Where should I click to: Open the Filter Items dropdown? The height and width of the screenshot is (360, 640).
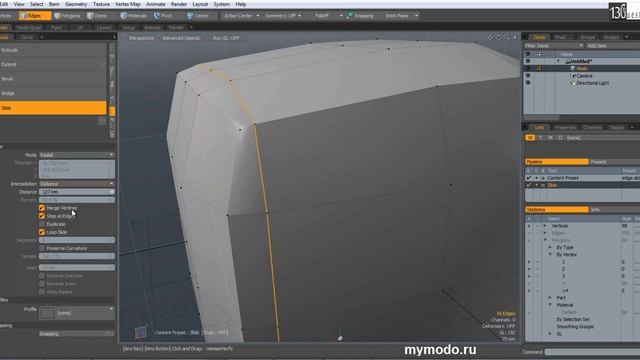pos(554,46)
